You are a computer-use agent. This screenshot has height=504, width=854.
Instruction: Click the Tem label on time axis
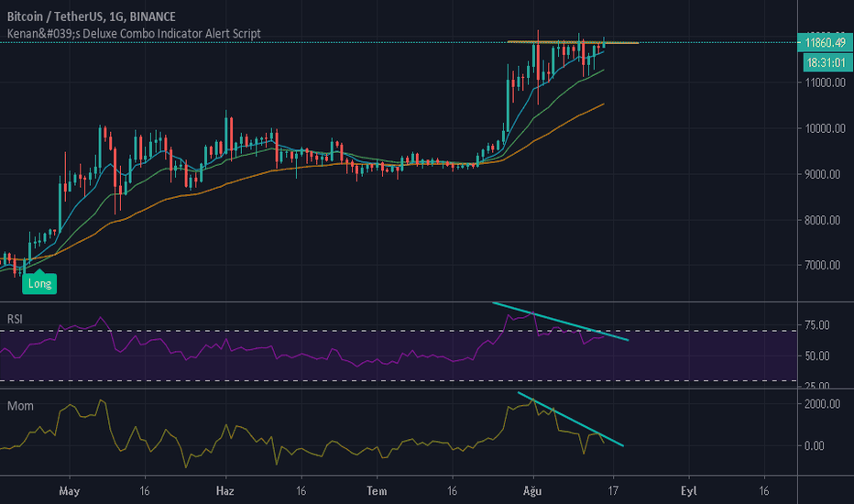[377, 491]
